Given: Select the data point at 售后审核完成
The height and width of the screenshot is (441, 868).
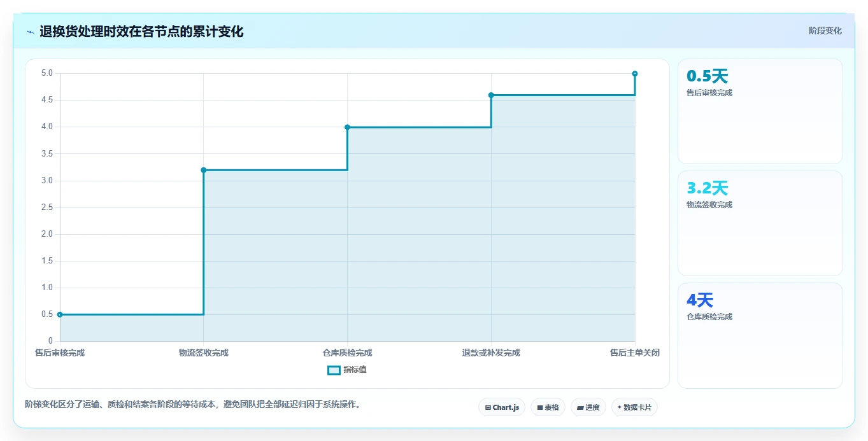Looking at the screenshot, I should tap(60, 314).
